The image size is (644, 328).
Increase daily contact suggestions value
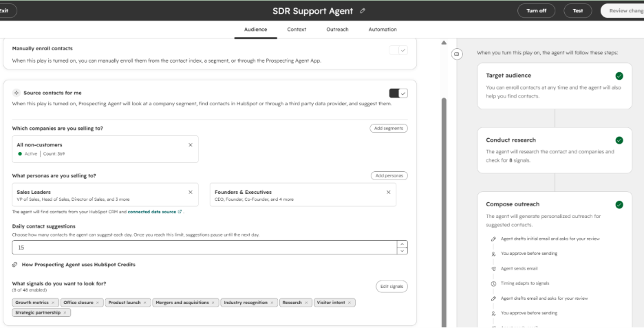[402, 244]
